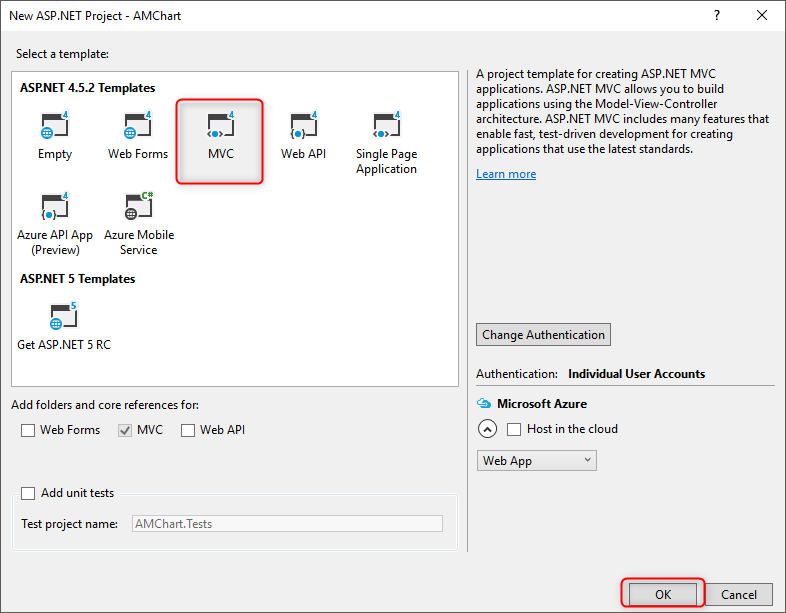The image size is (786, 613).
Task: Check the Add unit tests checkbox
Action: click(x=28, y=493)
